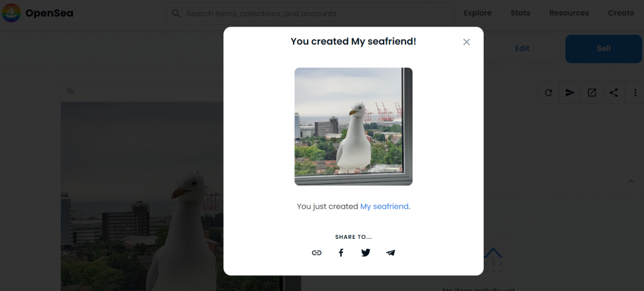
Task: Open the My seafriend link
Action: (x=384, y=206)
